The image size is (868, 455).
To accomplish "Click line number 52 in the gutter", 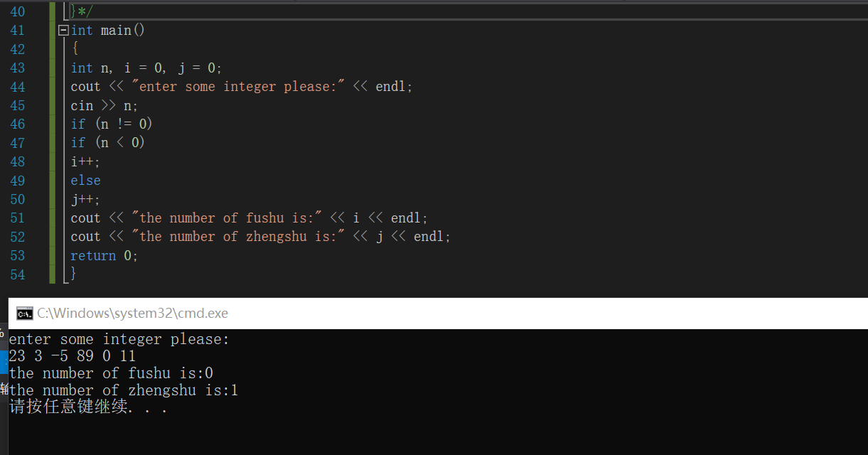I will pyautogui.click(x=17, y=237).
